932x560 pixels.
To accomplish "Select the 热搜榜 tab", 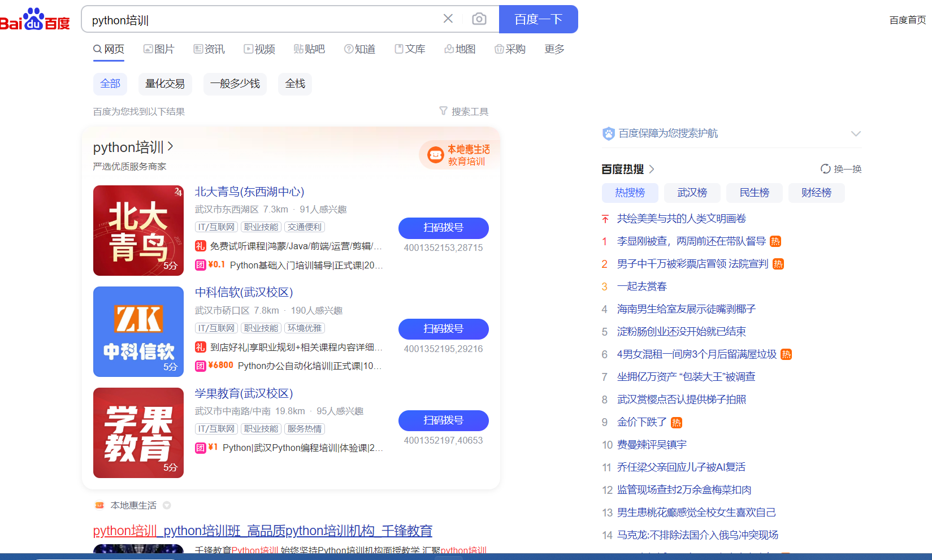I will click(x=630, y=193).
